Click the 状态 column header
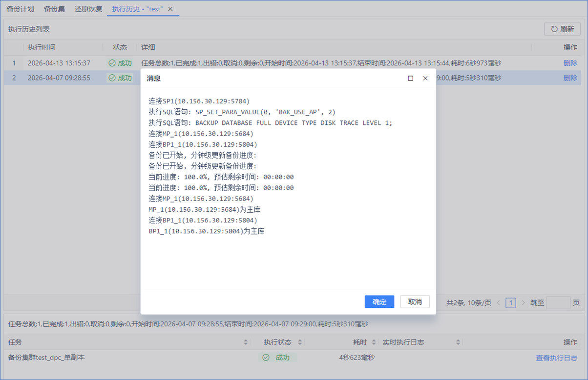588x380 pixels. tap(120, 48)
